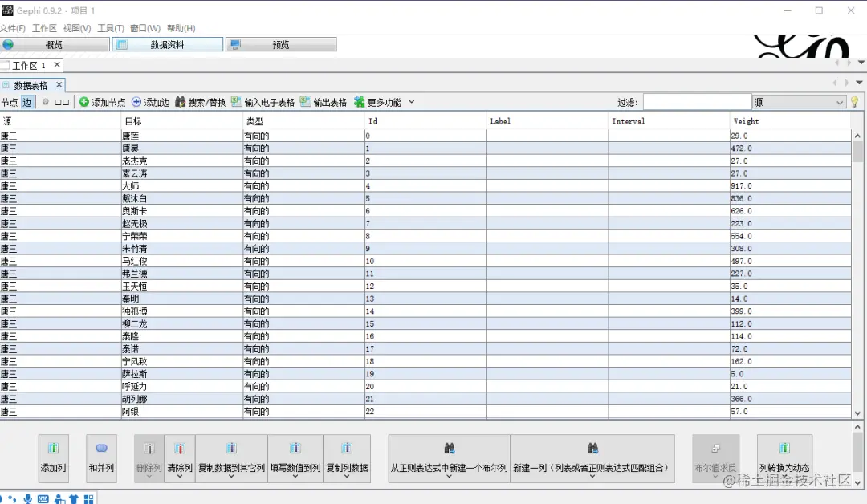Screen dimensions: 867x504
Task: Sort by the Weight column header
Action: coord(790,121)
